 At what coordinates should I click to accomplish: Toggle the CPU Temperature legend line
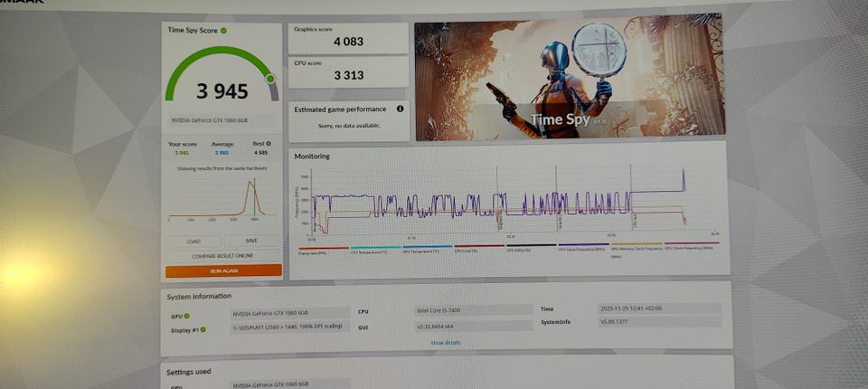point(376,250)
